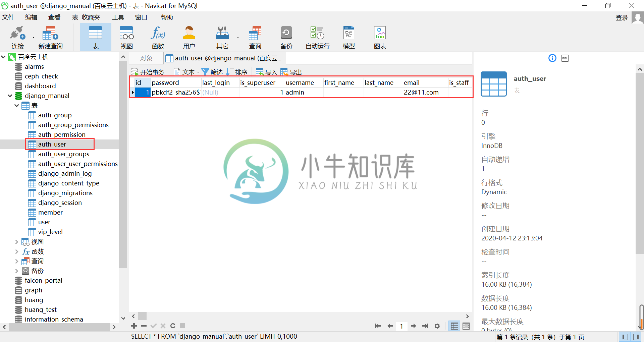Open the 备份 backup toolbar icon
The image size is (644, 342).
(x=286, y=37)
